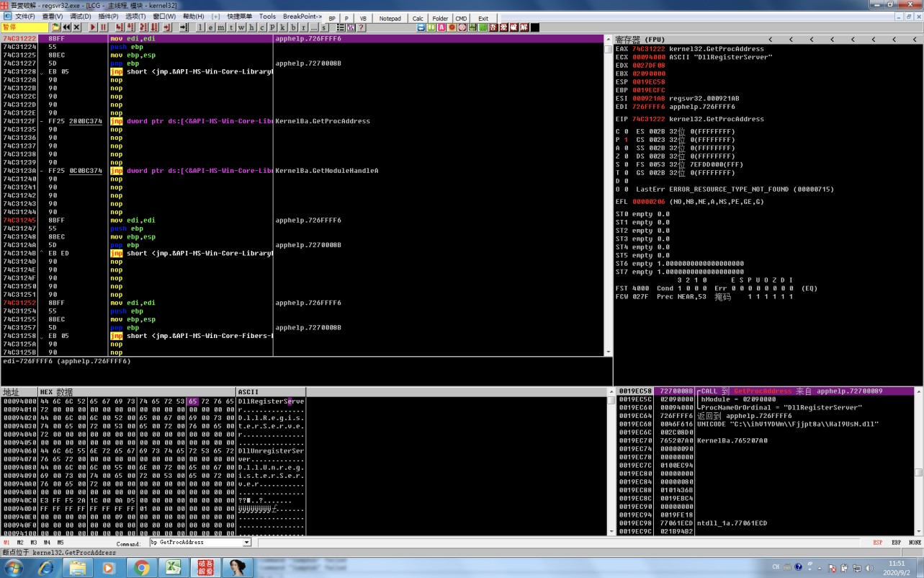This screenshot has width=924, height=578.
Task: Toggle ESP stack-relative mode in status bar
Action: pyautogui.click(x=878, y=543)
